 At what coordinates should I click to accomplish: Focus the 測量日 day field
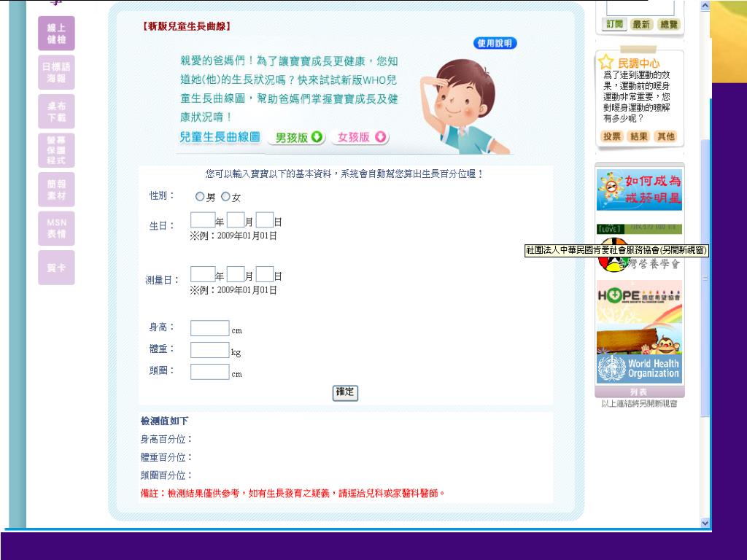(x=265, y=274)
